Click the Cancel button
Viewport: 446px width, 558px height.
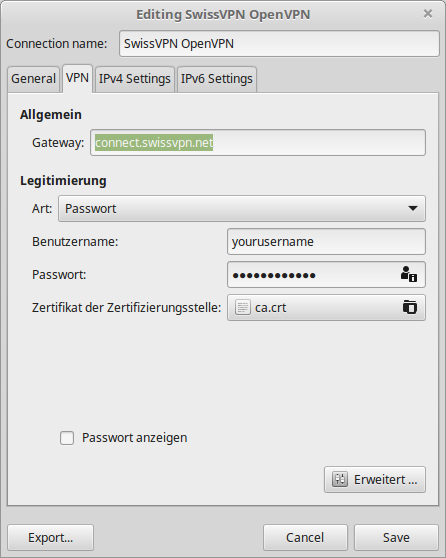[x=305, y=537]
